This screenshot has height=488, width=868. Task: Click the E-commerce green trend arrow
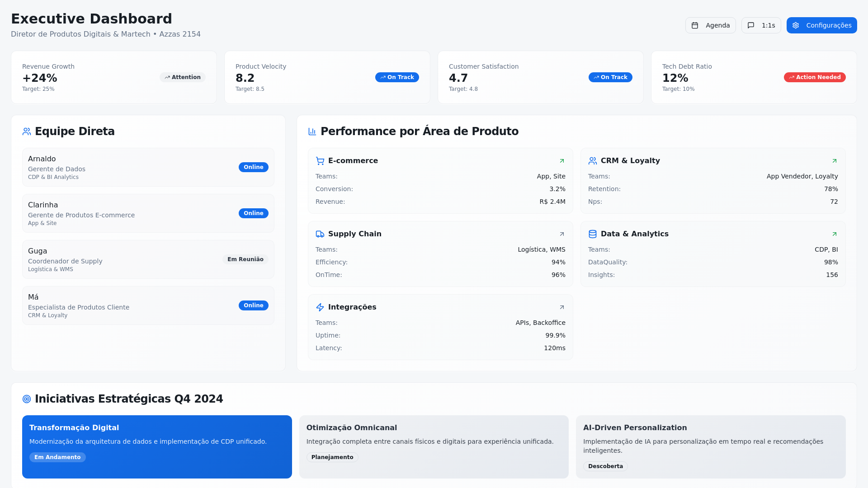pyautogui.click(x=562, y=161)
